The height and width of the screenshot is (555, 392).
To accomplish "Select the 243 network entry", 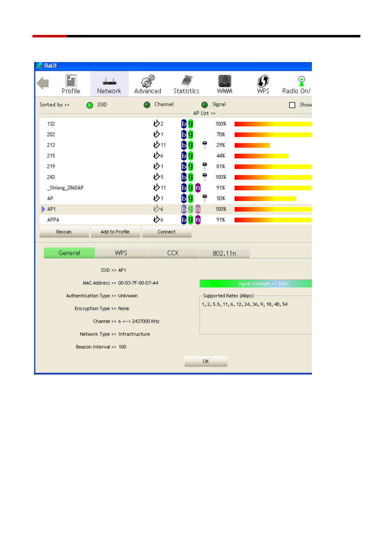I will pyautogui.click(x=51, y=177).
